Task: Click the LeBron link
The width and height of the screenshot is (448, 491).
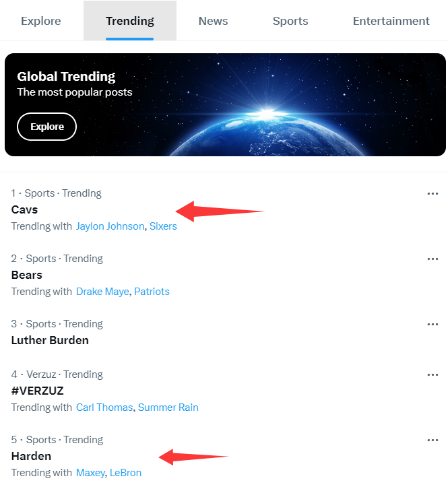Action: coord(125,473)
